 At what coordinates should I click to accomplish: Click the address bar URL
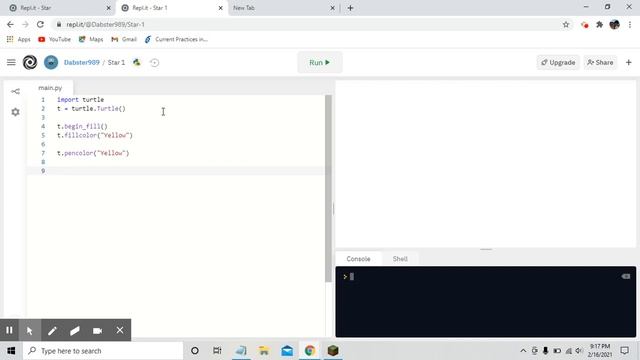105,24
